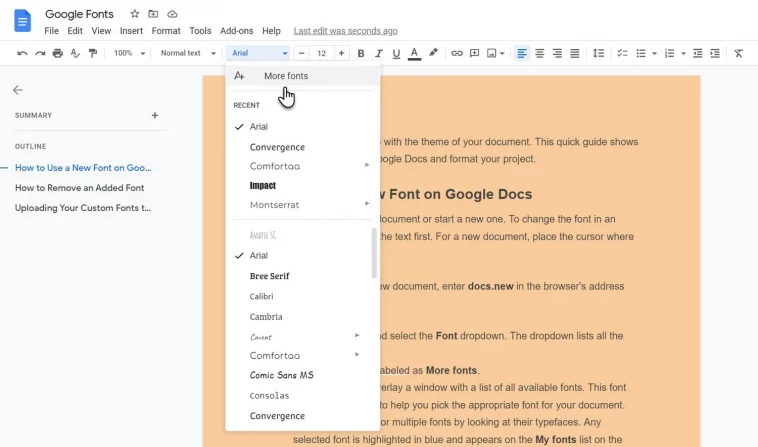758x447 pixels.
Task: Open the highlight color picker
Action: [x=433, y=53]
